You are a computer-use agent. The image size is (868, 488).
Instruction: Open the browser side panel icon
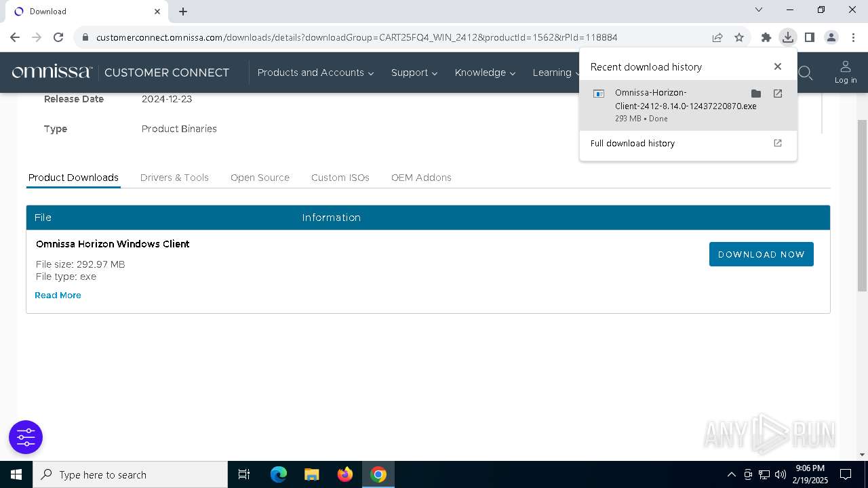(809, 37)
